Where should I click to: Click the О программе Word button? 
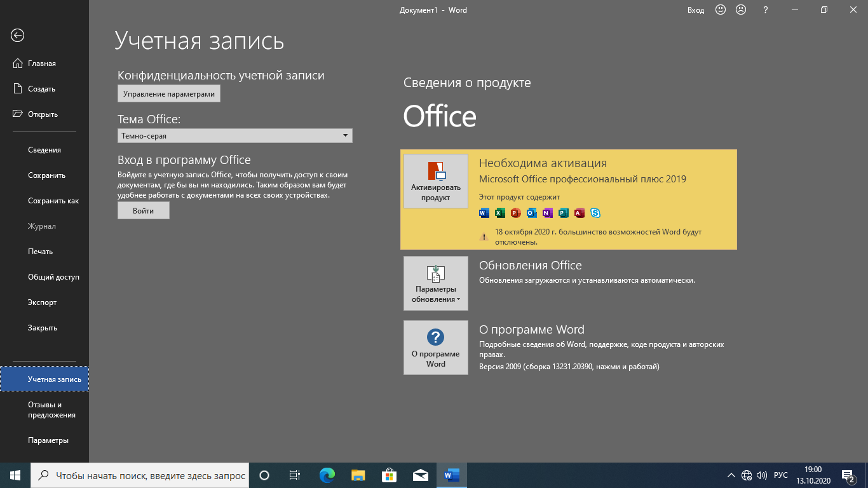click(436, 348)
